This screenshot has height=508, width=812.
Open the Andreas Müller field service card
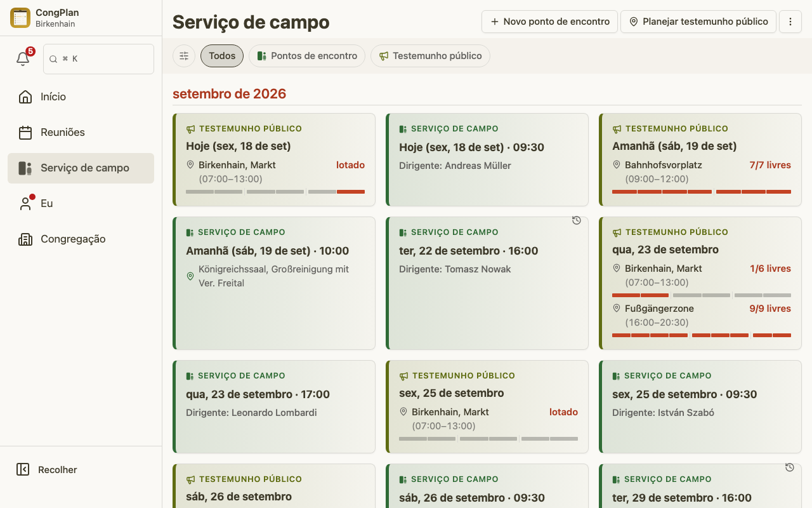tap(487, 160)
